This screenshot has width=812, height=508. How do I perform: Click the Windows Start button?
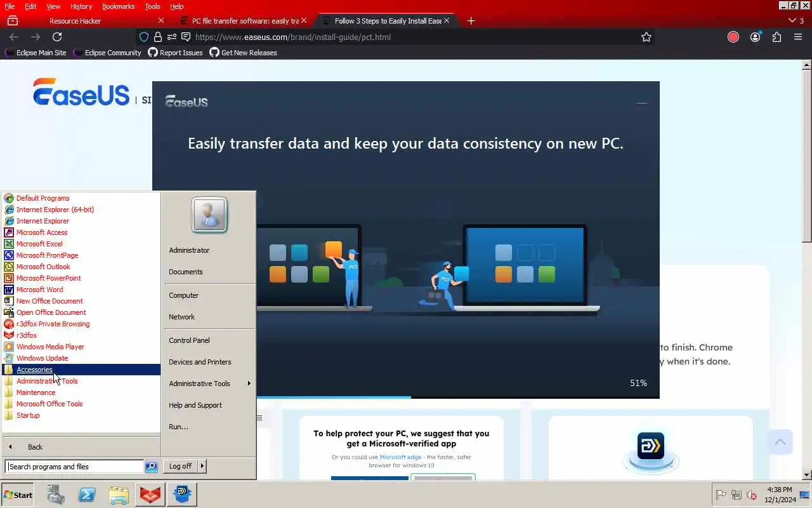(x=18, y=495)
